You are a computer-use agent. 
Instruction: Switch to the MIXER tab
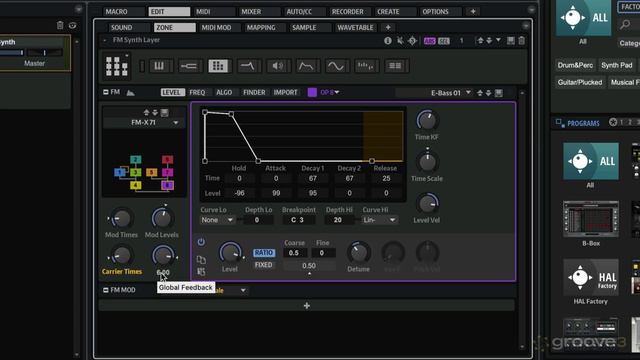pyautogui.click(x=251, y=11)
